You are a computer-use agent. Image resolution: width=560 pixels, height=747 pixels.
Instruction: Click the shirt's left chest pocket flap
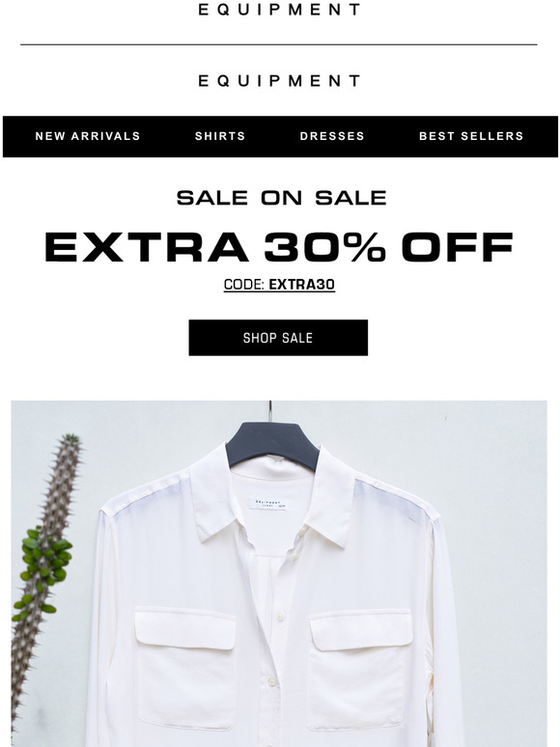185,628
